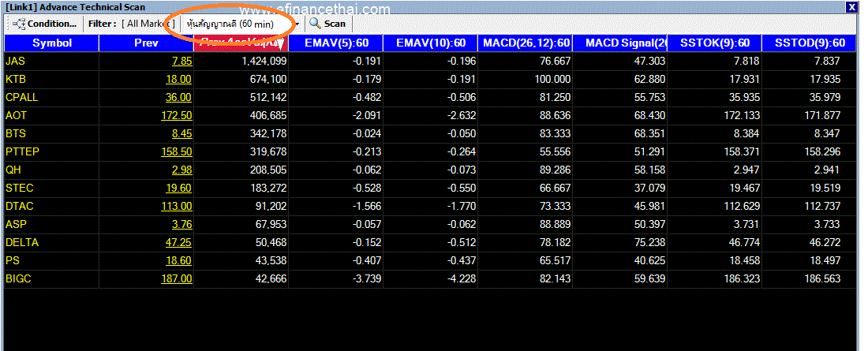
Task: Click the red sorted volume column header
Action: click(241, 43)
